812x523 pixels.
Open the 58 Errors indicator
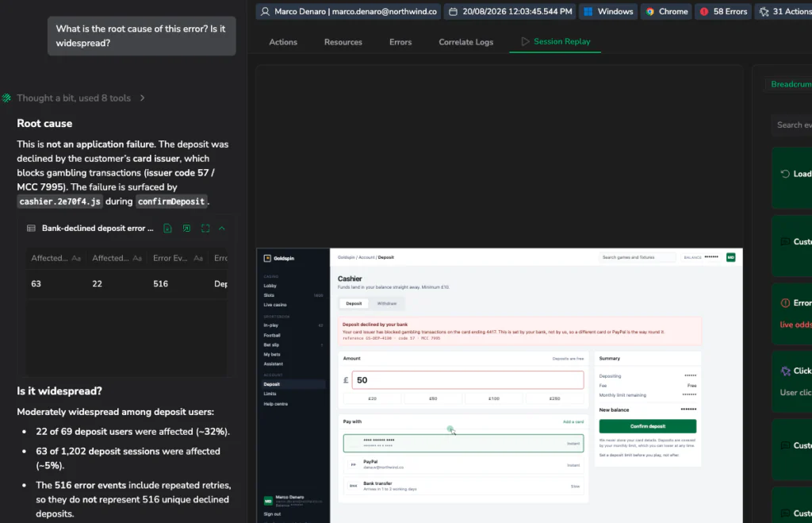point(723,11)
